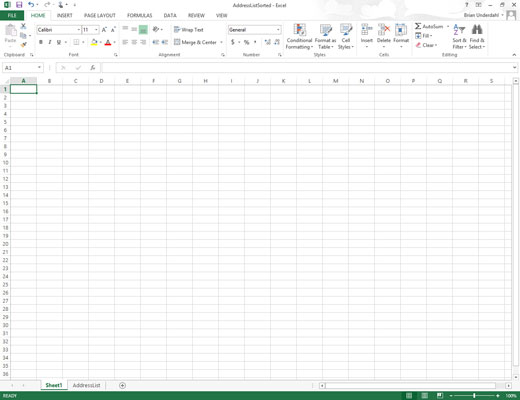
Task: Toggle Bold formatting
Action: (41, 42)
